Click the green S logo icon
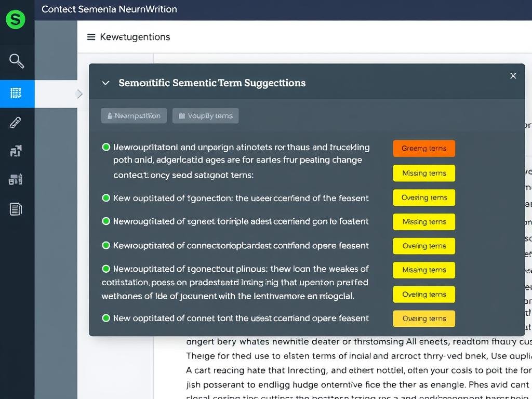Viewport: 532px width, 399px height. click(x=15, y=19)
